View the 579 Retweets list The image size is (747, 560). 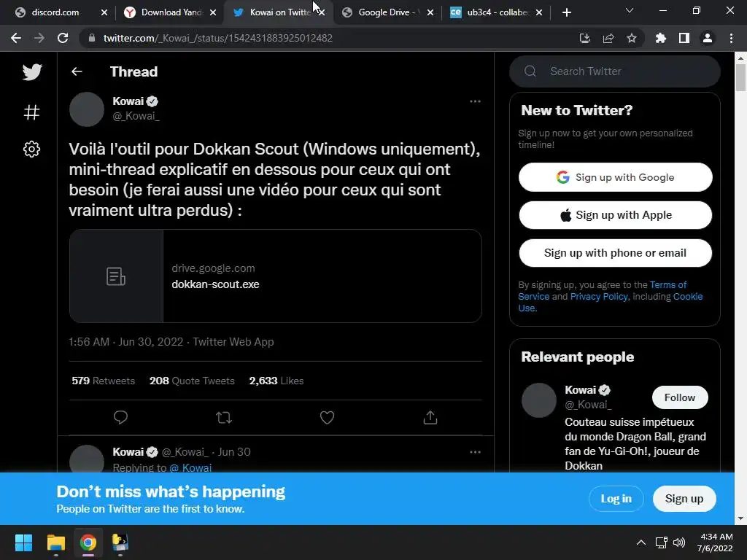[x=104, y=381]
